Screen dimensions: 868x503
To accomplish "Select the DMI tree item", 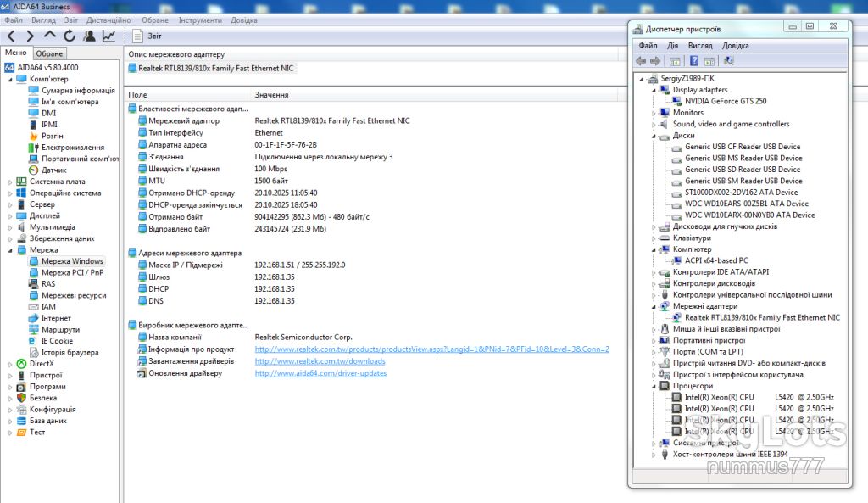I will 48,113.
